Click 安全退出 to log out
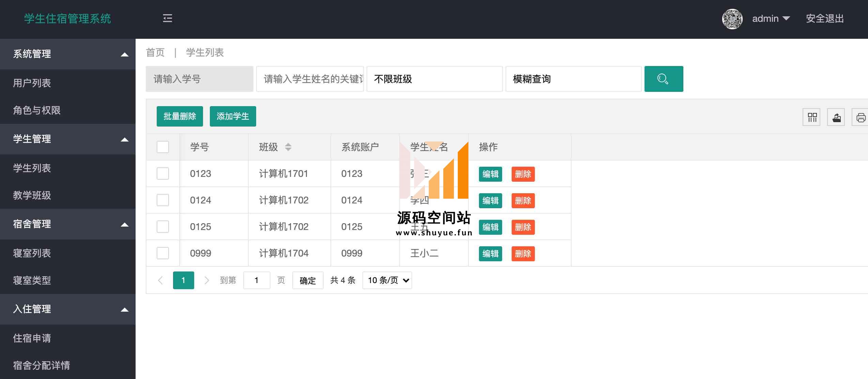868x379 pixels. pyautogui.click(x=825, y=18)
